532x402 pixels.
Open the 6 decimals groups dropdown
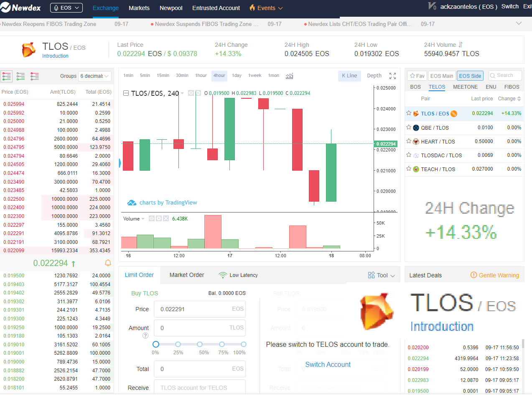point(95,76)
